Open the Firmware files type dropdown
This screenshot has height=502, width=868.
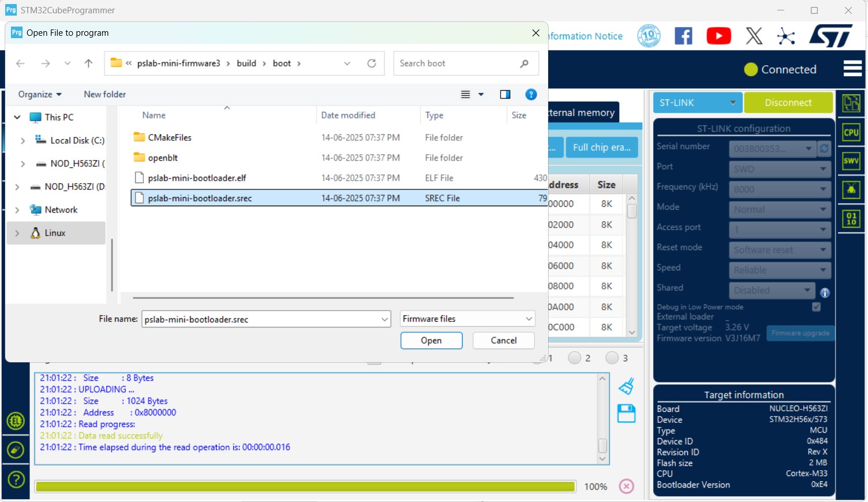click(x=467, y=319)
